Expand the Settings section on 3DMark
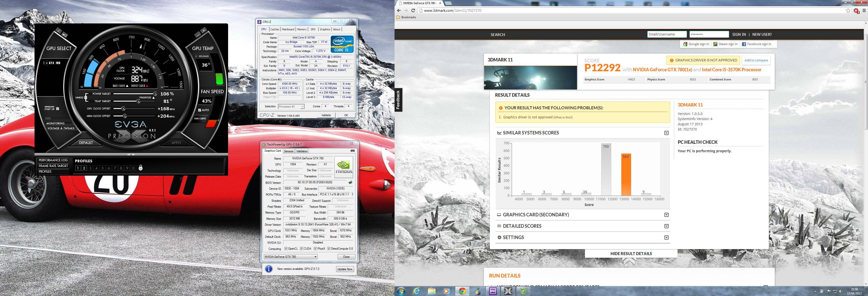 [x=666, y=238]
